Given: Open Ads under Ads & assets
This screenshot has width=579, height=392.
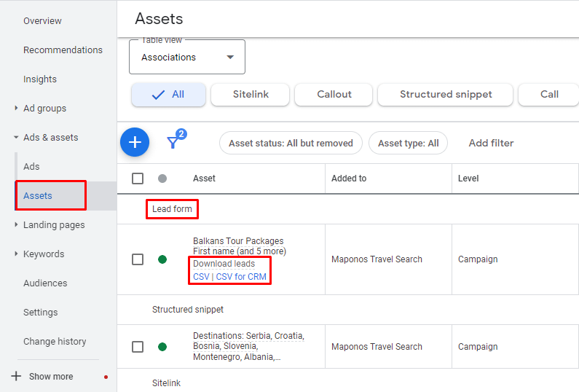Looking at the screenshot, I should tap(31, 167).
